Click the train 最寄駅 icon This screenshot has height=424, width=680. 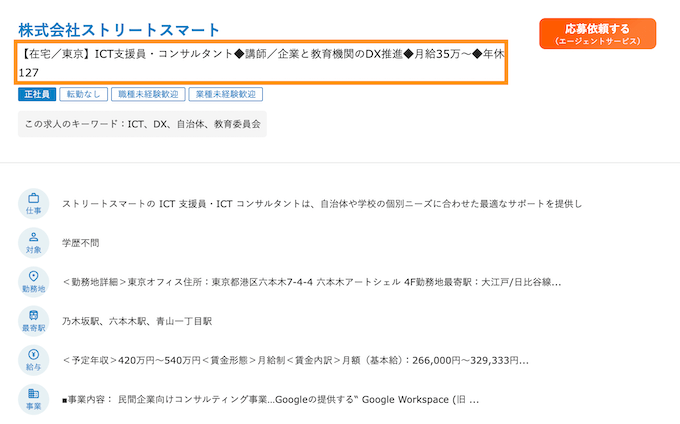(33, 321)
